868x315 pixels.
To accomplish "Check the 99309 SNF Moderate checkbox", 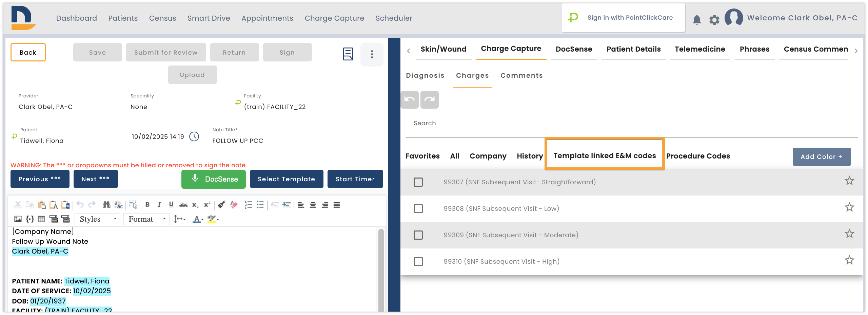I will 418,235.
